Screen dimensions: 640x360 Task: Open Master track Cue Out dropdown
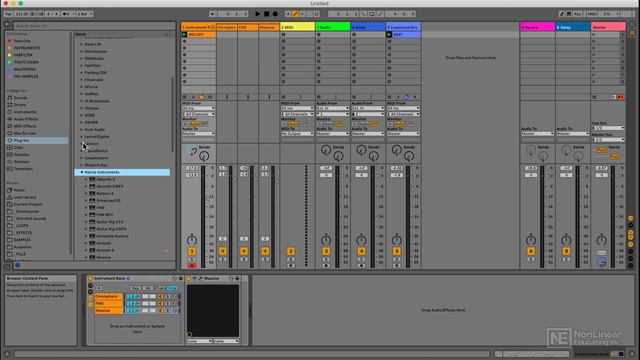pyautogui.click(x=608, y=128)
